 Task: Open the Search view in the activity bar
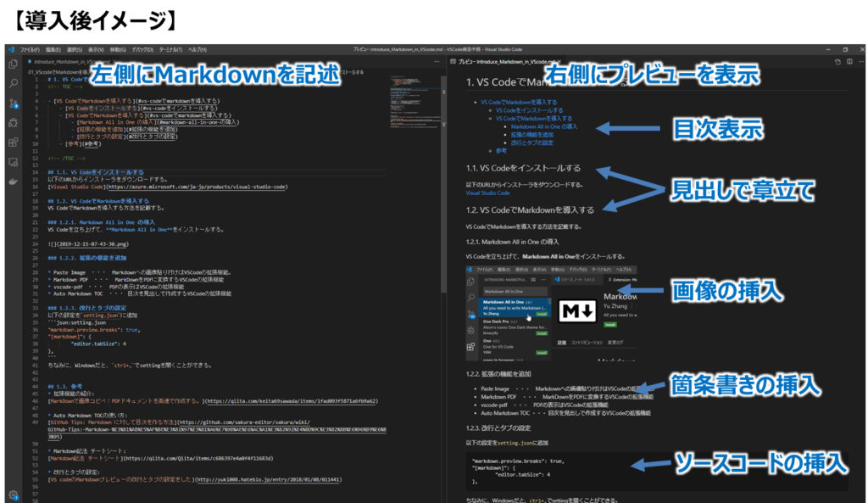pyautogui.click(x=14, y=84)
